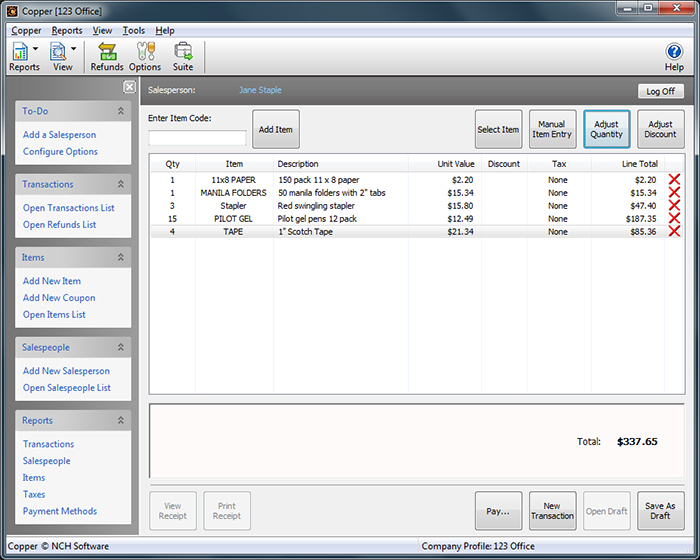The image size is (700, 560).
Task: Remove the Stapler row with red X
Action: point(674,206)
